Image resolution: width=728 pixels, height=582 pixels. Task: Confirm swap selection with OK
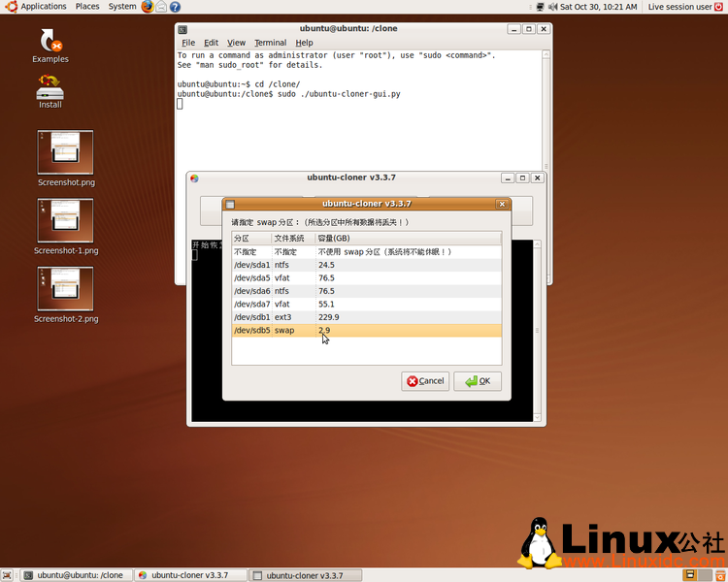point(478,381)
